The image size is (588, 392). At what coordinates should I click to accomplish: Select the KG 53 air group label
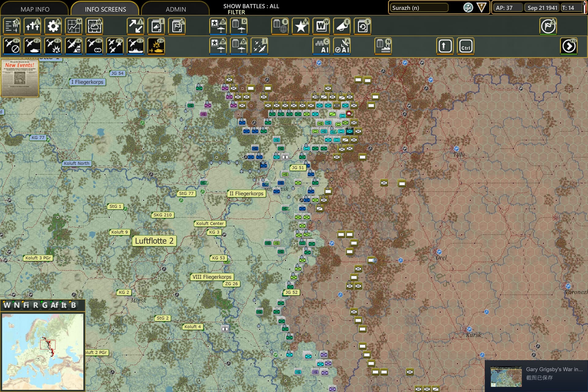coord(218,258)
